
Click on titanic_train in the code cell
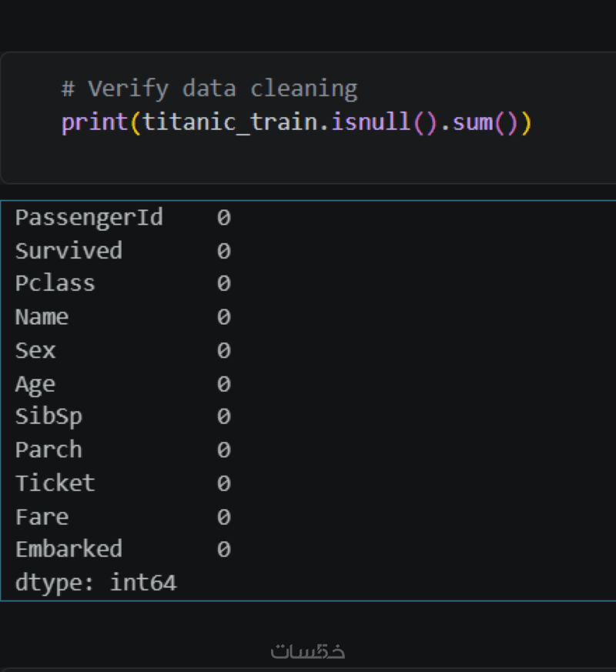coord(230,123)
